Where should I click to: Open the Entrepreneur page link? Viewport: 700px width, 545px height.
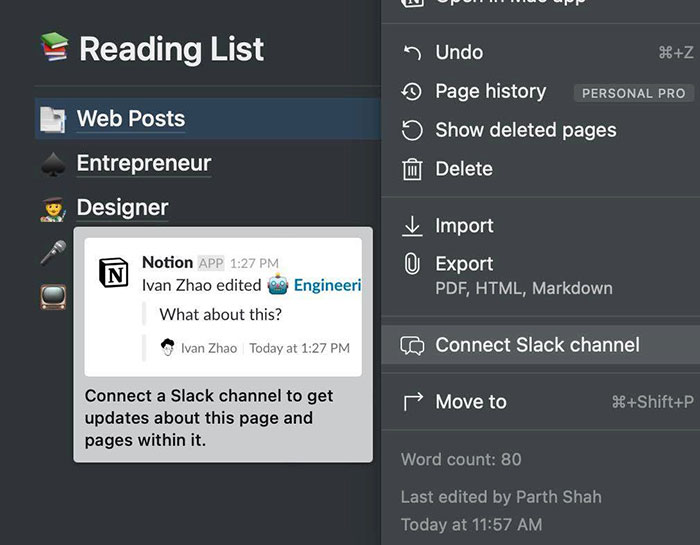coord(144,163)
